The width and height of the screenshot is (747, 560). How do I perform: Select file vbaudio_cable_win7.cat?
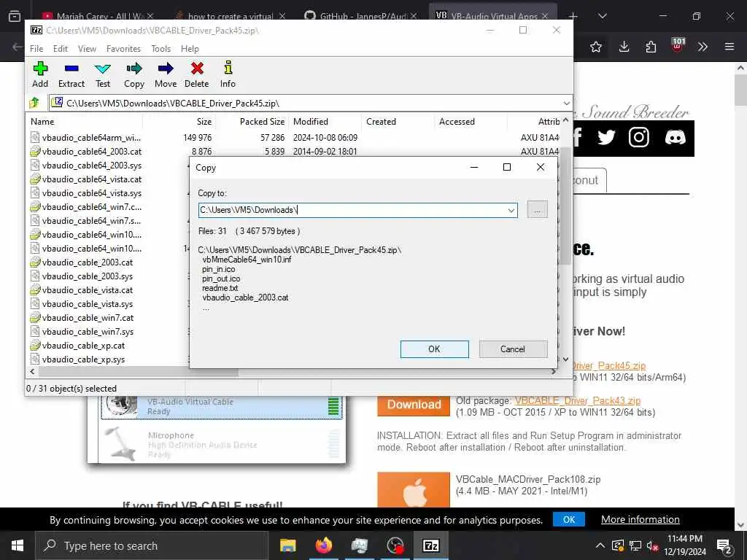point(88,318)
